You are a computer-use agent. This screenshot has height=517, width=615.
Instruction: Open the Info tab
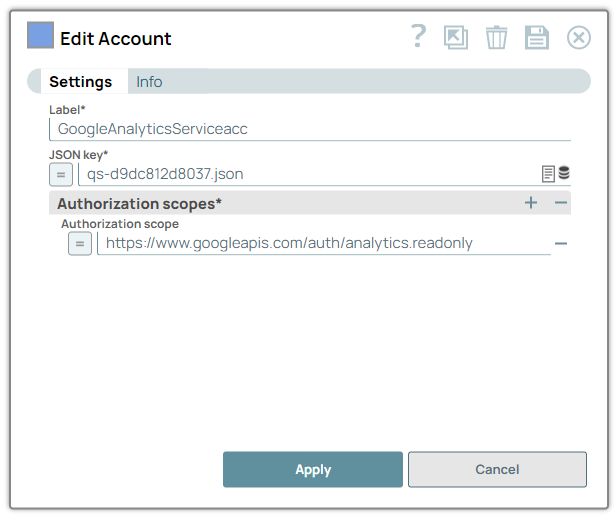149,82
